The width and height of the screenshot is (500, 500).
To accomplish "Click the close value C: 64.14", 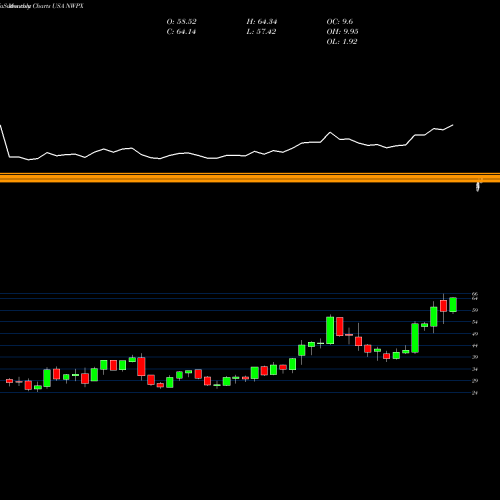I will (x=181, y=32).
